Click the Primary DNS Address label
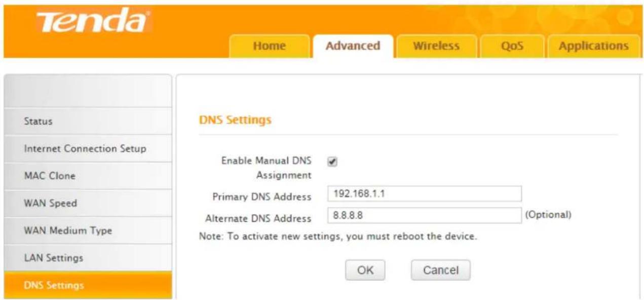The width and height of the screenshot is (644, 300). click(261, 197)
